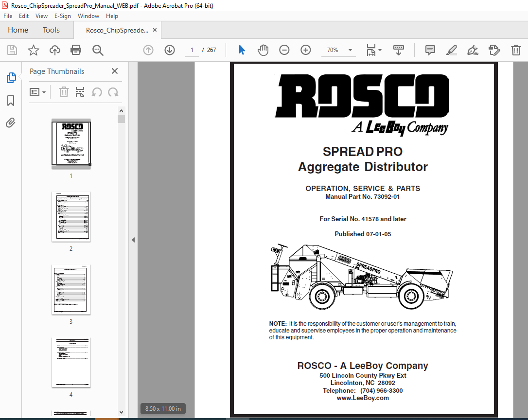Screen dimensions: 528x420
Task: Open the View menu
Action: point(41,16)
